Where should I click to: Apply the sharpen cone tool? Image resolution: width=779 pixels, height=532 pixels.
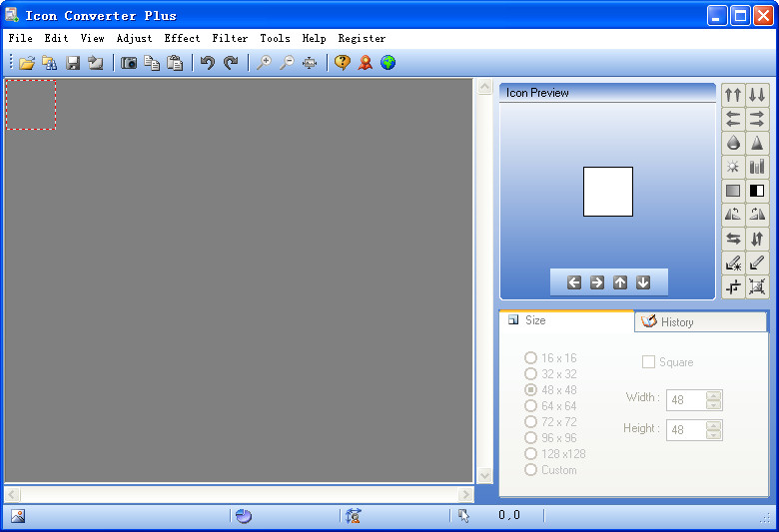757,143
